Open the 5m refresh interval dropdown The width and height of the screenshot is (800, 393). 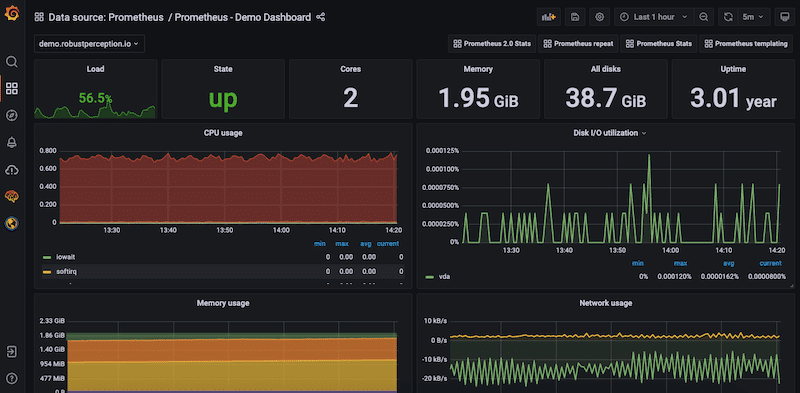754,17
